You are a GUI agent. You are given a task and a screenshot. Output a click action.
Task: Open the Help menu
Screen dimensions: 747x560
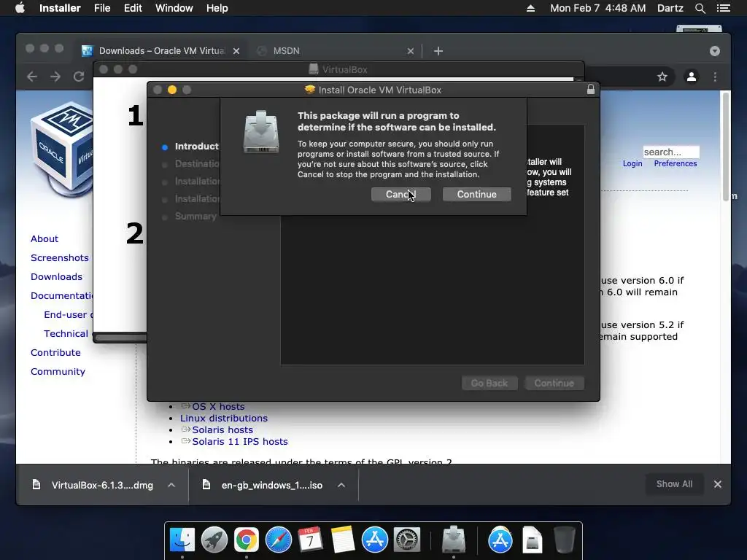coord(217,8)
